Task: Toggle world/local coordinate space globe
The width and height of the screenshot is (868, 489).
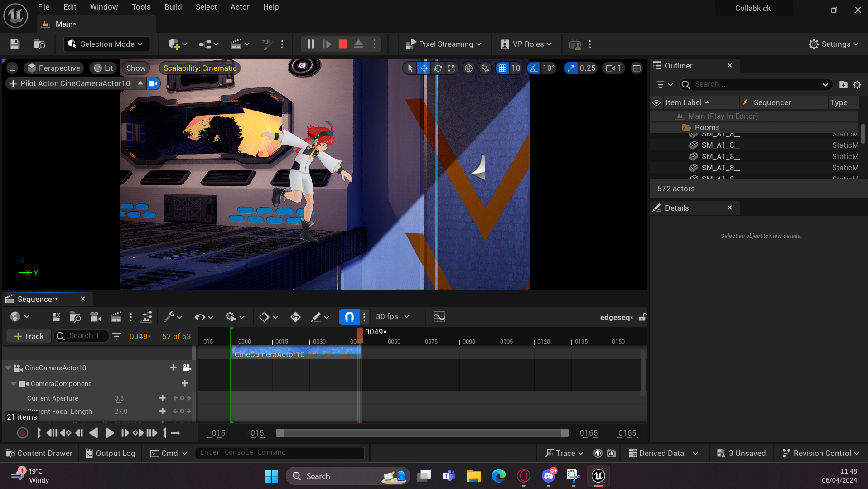Action: [x=468, y=68]
